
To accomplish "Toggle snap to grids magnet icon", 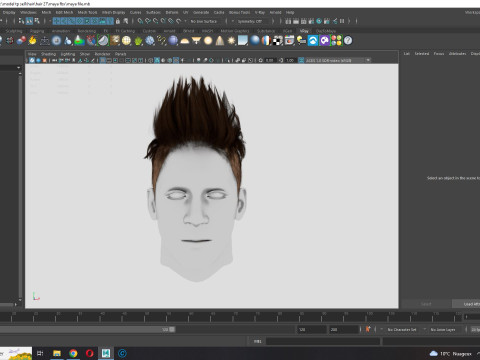I will tap(140, 21).
